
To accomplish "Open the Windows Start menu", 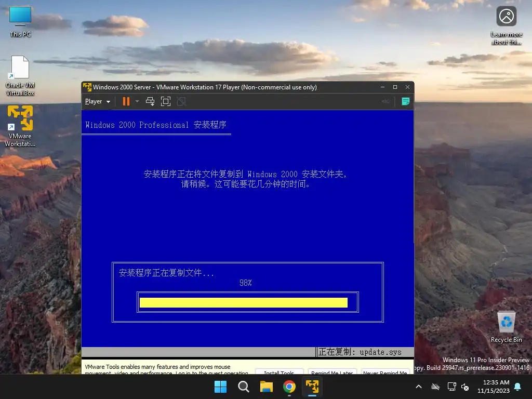I will click(220, 387).
